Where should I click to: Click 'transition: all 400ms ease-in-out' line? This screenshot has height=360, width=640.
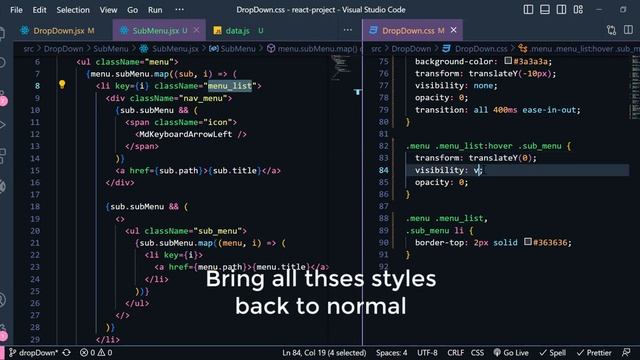[x=498, y=110]
